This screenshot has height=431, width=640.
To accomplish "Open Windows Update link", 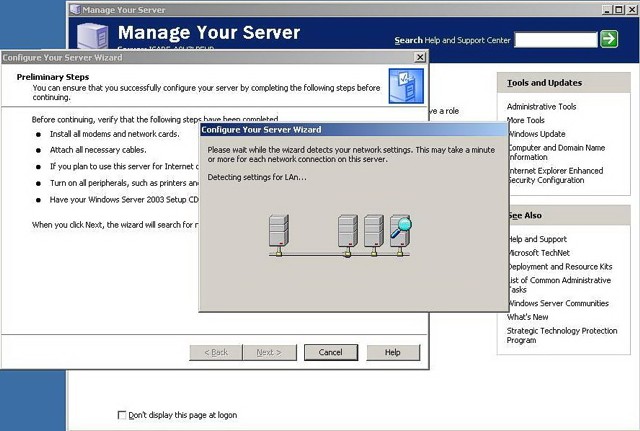I will point(536,134).
